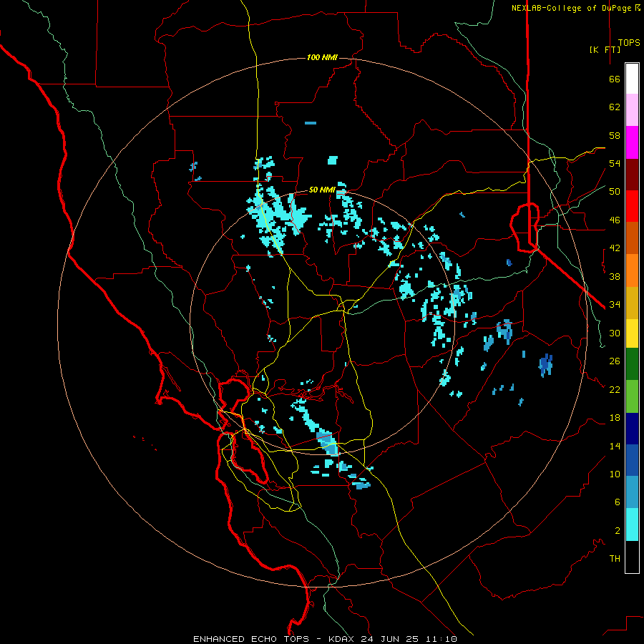
Task: Click the dark orange 42-46 kft swatch
Action: click(632, 238)
